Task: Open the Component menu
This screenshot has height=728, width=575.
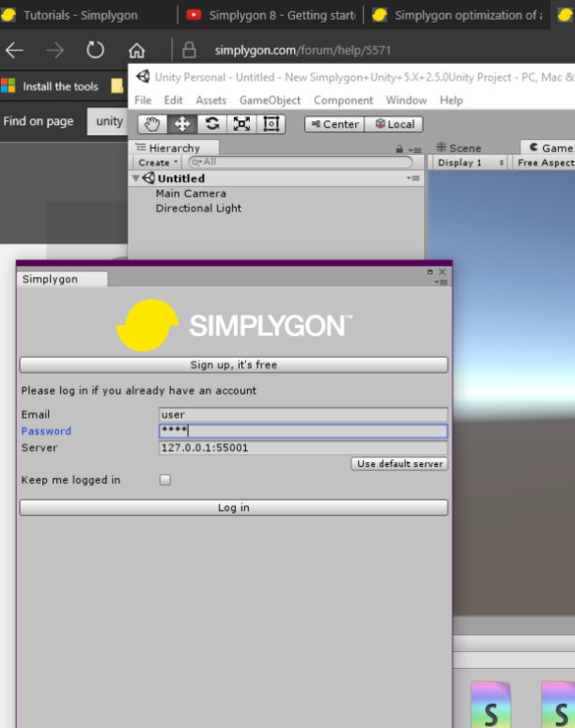Action: (x=343, y=101)
